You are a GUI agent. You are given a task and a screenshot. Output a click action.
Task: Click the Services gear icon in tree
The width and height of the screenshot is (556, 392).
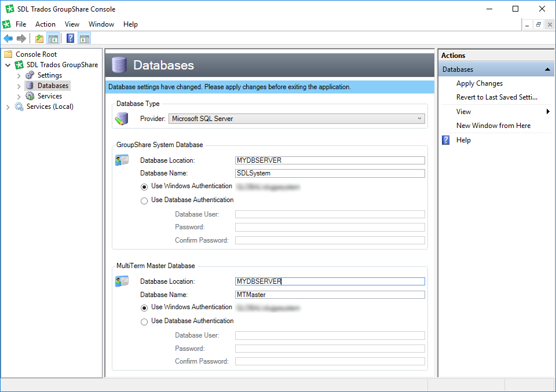(30, 96)
